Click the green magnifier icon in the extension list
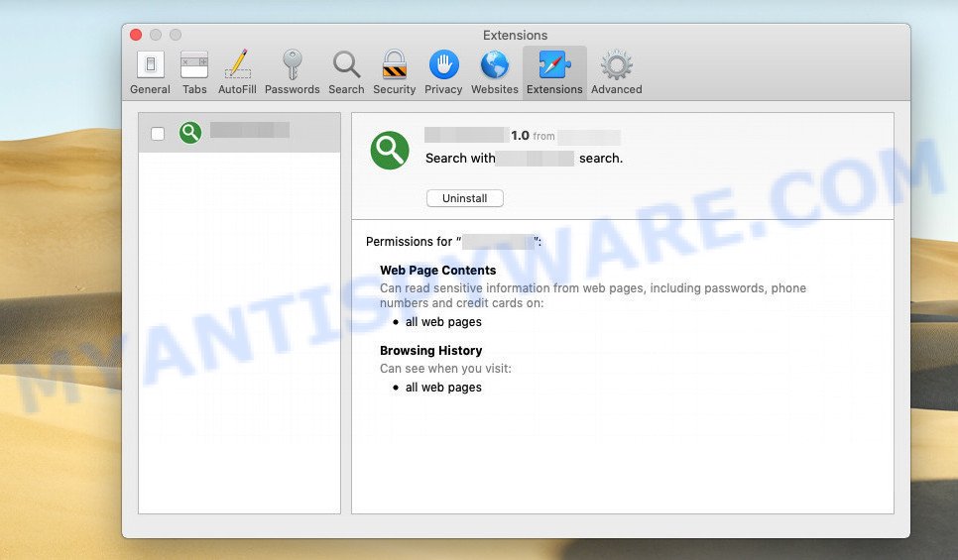The height and width of the screenshot is (560, 958). [x=190, y=133]
